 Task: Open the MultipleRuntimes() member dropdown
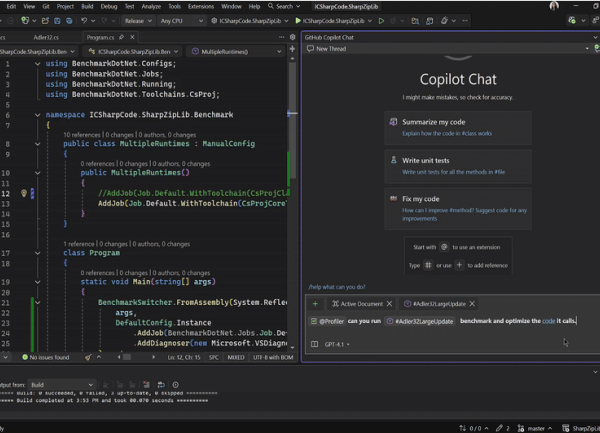[237, 51]
